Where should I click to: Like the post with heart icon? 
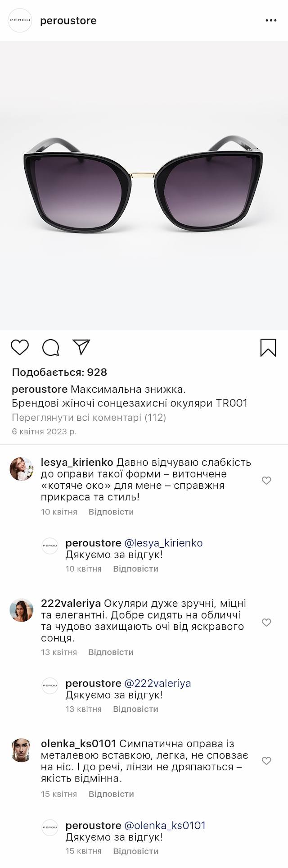click(20, 347)
